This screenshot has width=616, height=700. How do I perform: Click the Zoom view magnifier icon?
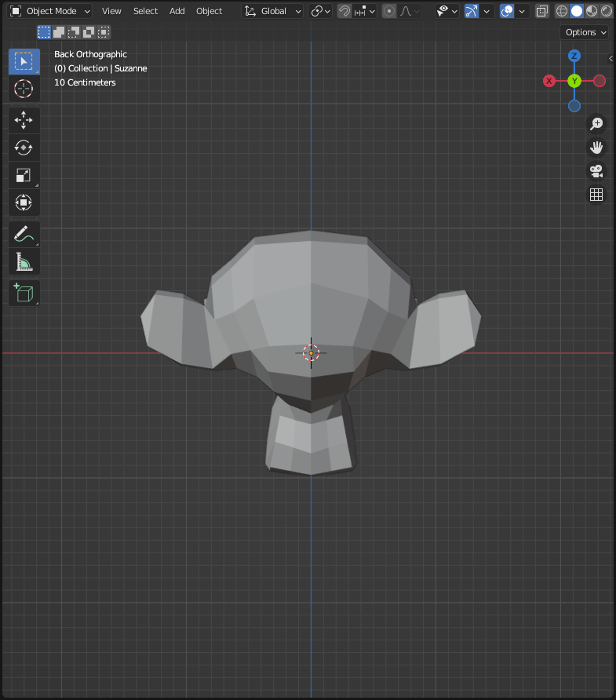coord(596,124)
